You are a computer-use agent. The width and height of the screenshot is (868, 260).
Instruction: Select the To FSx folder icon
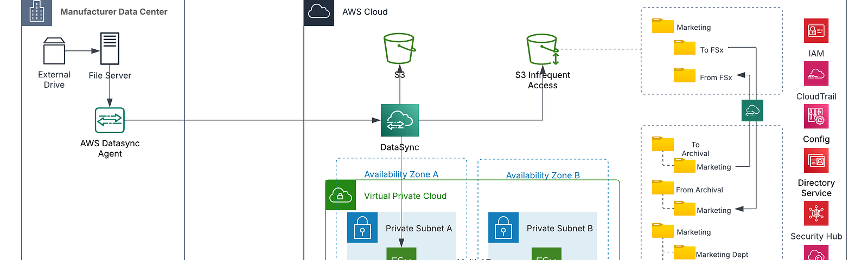(x=684, y=48)
